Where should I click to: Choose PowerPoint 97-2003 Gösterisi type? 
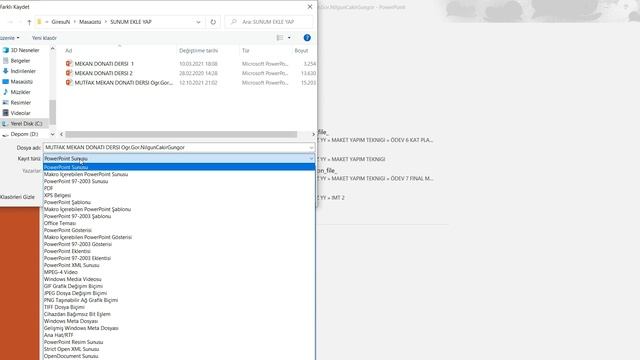pyautogui.click(x=179, y=244)
